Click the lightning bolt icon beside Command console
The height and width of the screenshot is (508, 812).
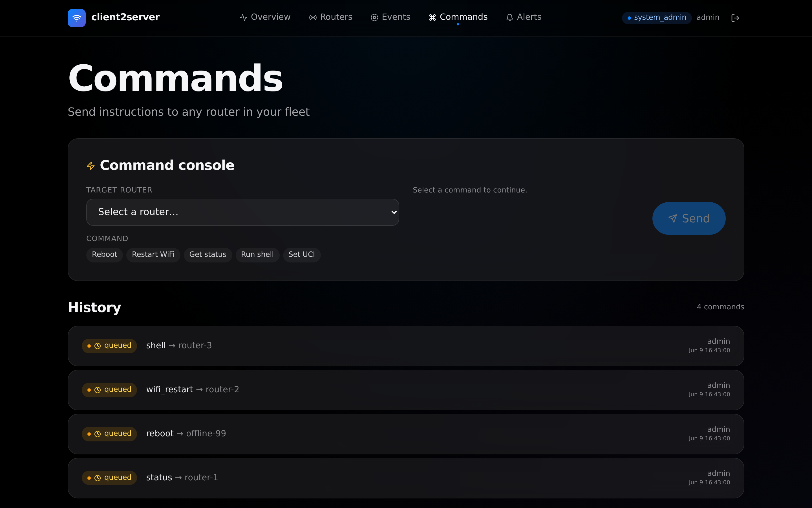(91, 166)
